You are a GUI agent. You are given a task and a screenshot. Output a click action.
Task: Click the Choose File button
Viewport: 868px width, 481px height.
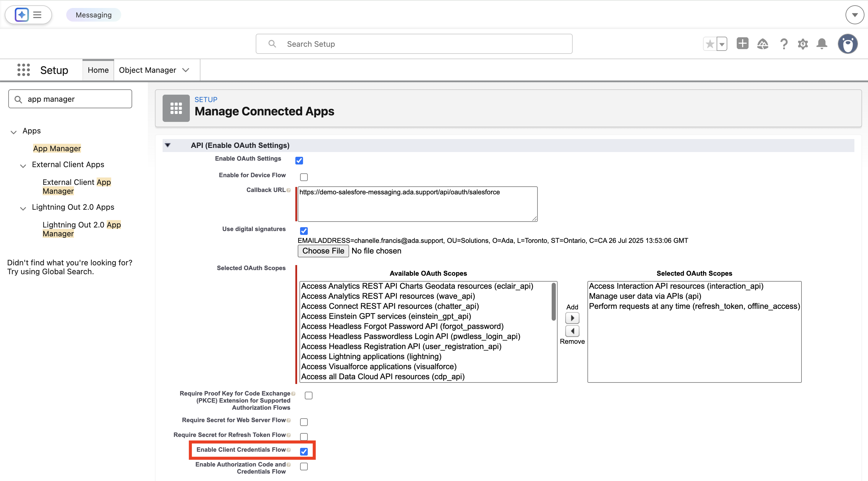click(x=323, y=251)
